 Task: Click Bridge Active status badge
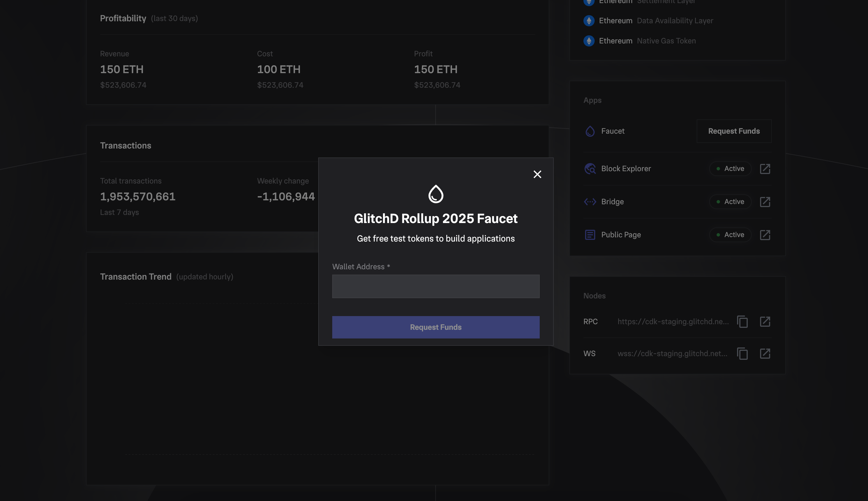coord(730,202)
